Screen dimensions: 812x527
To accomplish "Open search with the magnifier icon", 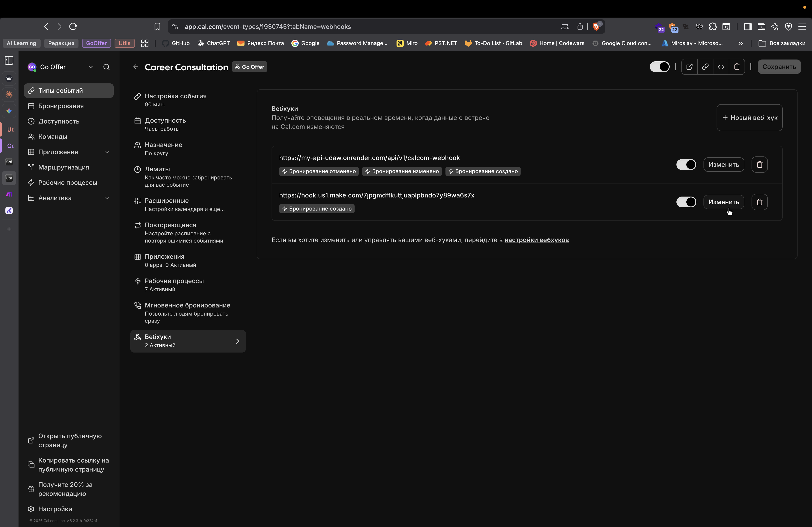I will 106,67.
